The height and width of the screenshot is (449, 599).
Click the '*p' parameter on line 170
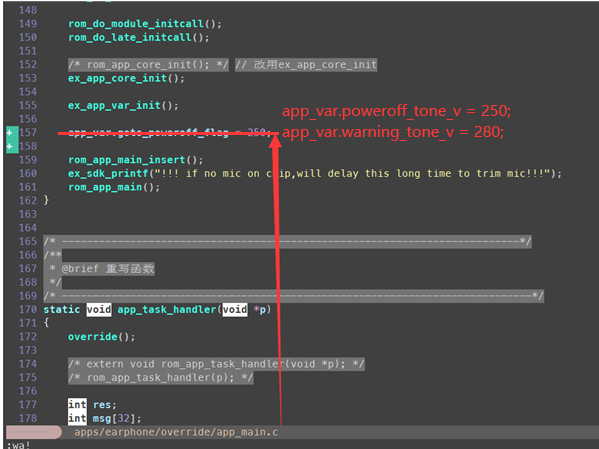(x=260, y=310)
